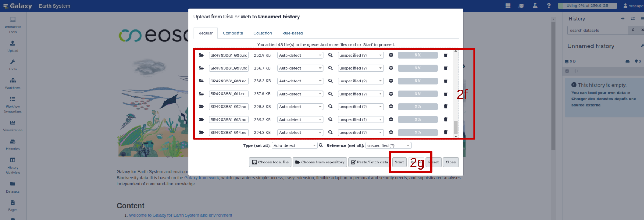Open the Upload sidebar item
The height and width of the screenshot is (220, 644).
point(13,46)
